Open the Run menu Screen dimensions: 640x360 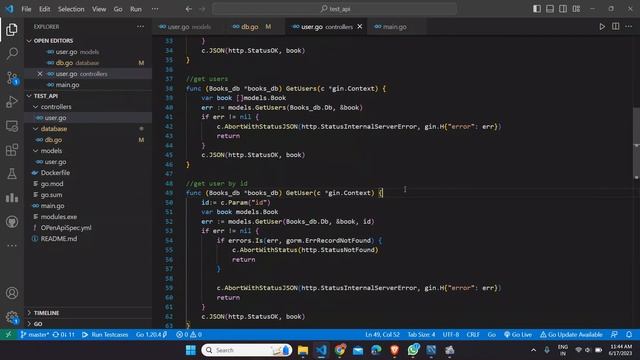point(136,9)
